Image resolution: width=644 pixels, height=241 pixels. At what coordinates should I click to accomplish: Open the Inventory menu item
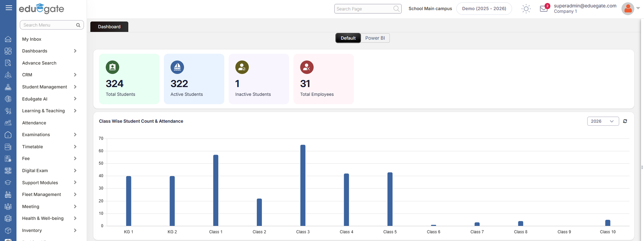pos(32,230)
